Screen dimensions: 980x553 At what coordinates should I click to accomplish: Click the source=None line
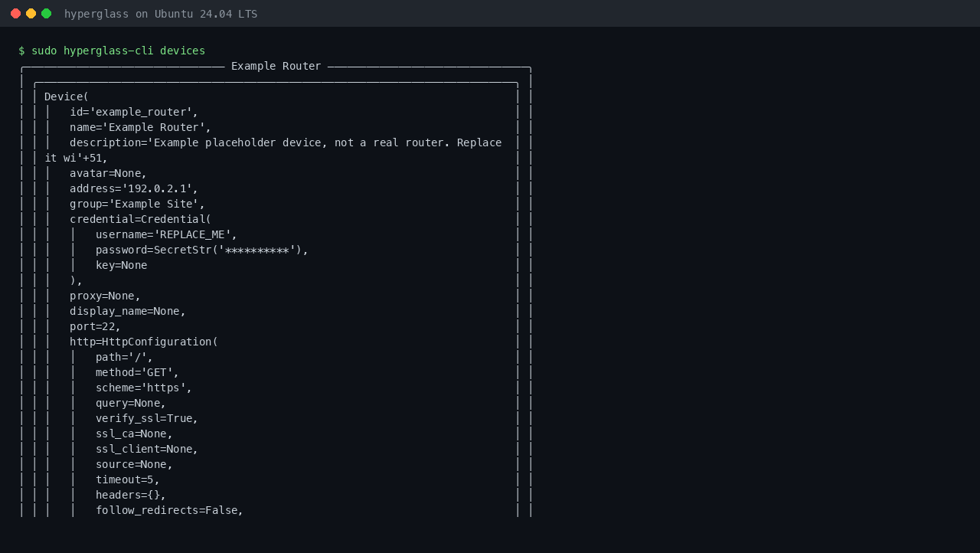click(x=134, y=464)
